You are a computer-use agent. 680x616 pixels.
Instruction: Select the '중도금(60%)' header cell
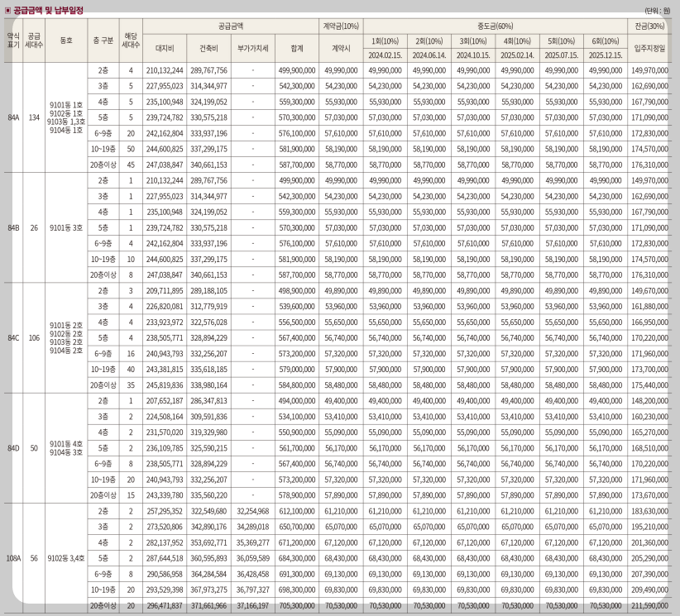click(x=496, y=26)
